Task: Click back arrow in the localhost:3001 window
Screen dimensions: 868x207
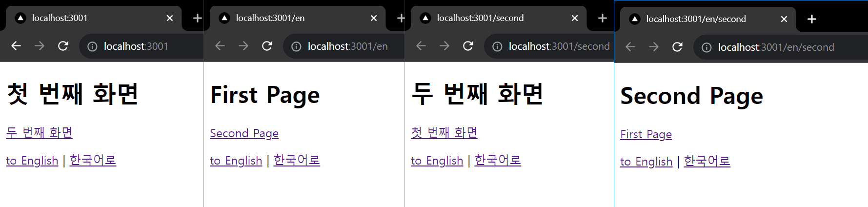Action: (x=16, y=46)
